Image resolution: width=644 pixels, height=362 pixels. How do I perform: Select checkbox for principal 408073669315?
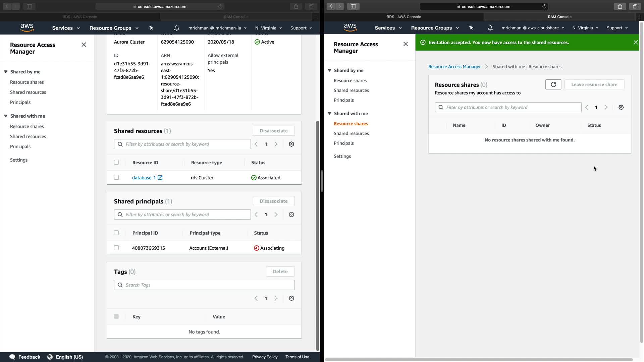(x=116, y=248)
